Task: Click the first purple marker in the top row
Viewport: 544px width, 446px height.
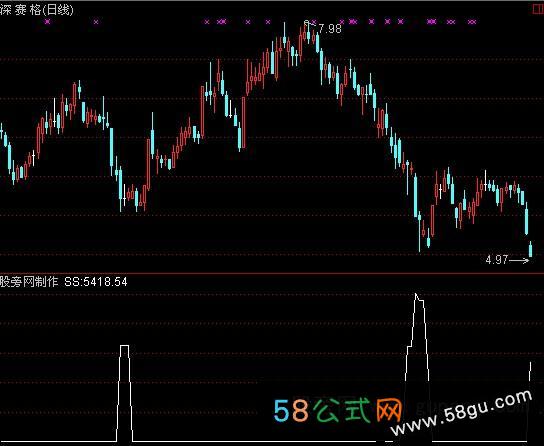Action: [x=48, y=22]
